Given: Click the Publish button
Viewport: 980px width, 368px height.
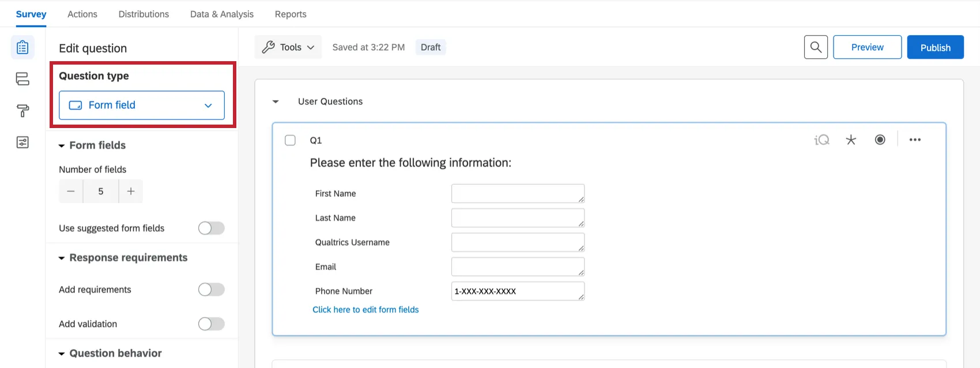Looking at the screenshot, I should (x=935, y=47).
